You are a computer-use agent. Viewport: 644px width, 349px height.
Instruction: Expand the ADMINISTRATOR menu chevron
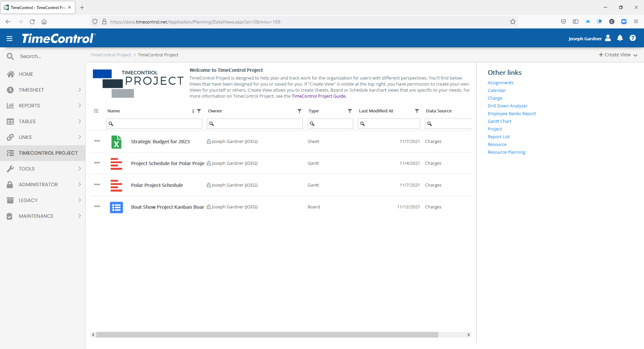click(79, 184)
